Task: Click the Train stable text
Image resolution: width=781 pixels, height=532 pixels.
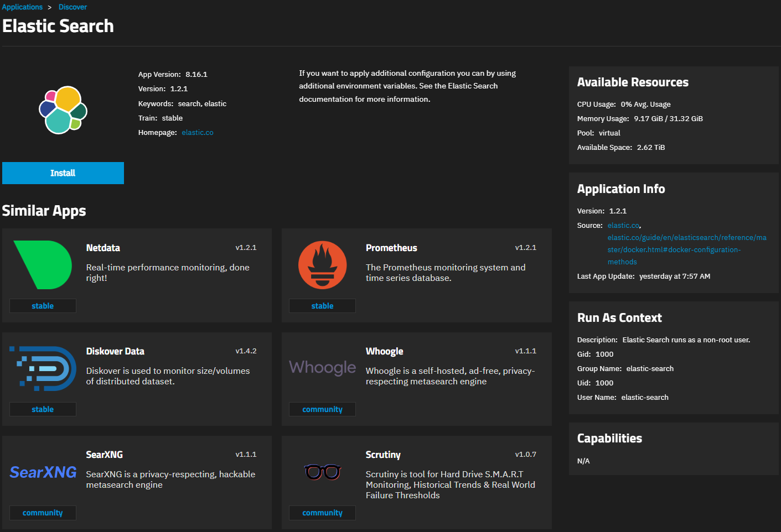Action: [x=161, y=118]
